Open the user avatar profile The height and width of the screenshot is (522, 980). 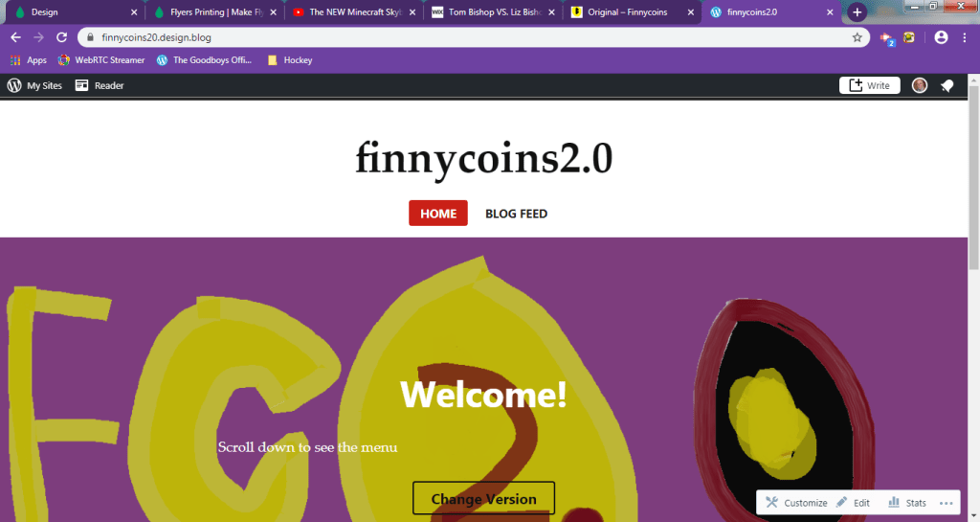tap(920, 85)
